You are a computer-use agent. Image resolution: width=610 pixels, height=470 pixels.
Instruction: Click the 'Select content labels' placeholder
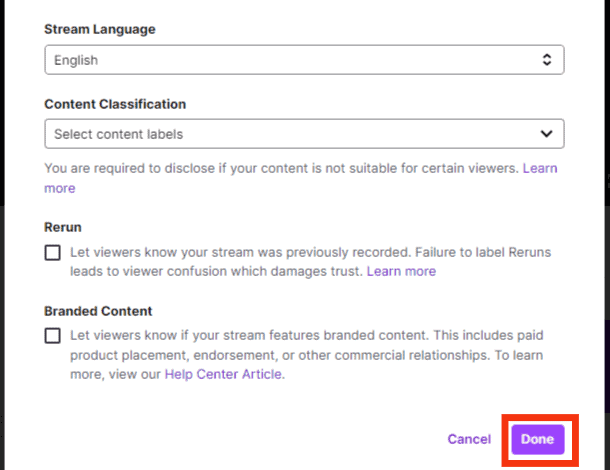tap(118, 134)
